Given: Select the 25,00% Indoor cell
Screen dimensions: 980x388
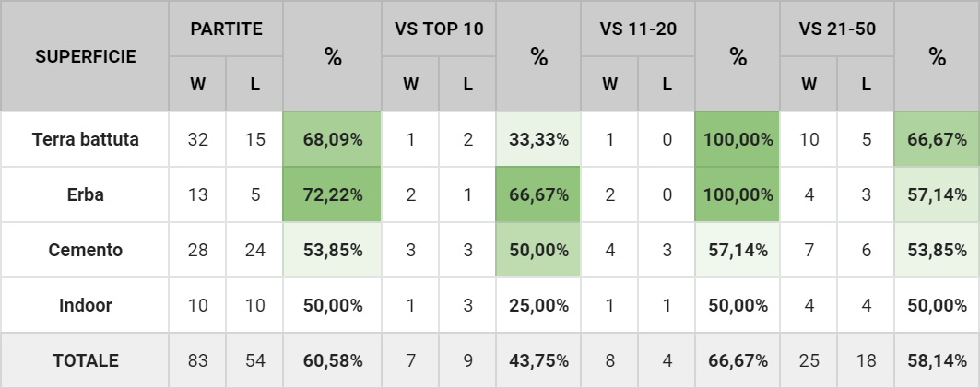Looking at the screenshot, I should (x=538, y=306).
